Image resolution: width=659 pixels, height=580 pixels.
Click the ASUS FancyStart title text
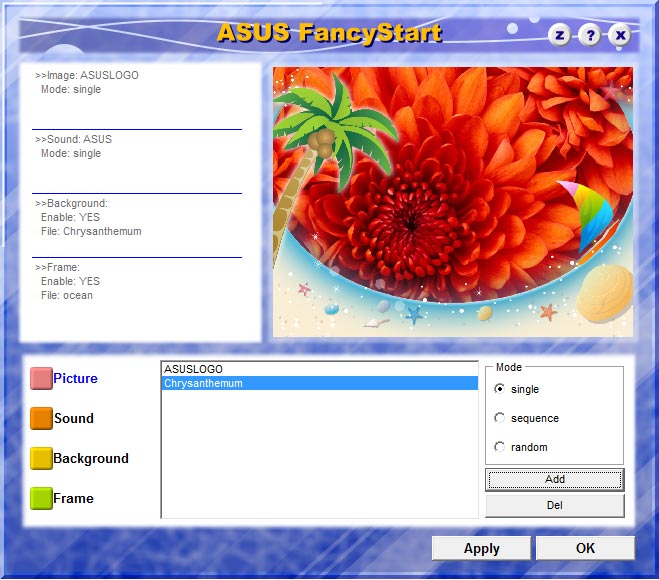coord(330,33)
